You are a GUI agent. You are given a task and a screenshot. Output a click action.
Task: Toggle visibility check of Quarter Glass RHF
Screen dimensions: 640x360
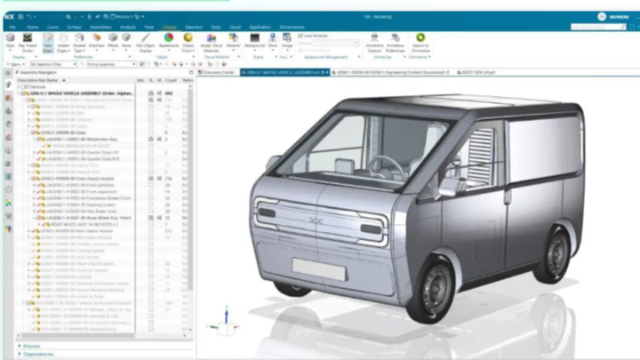point(40,159)
